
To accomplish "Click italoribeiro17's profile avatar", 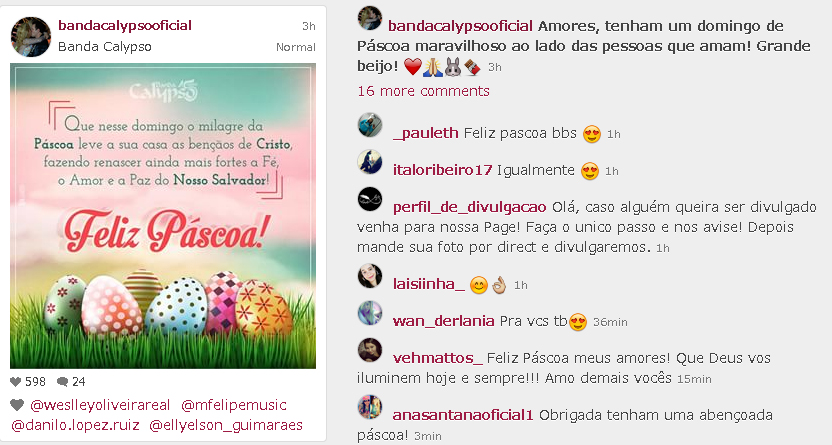I will click(370, 162).
